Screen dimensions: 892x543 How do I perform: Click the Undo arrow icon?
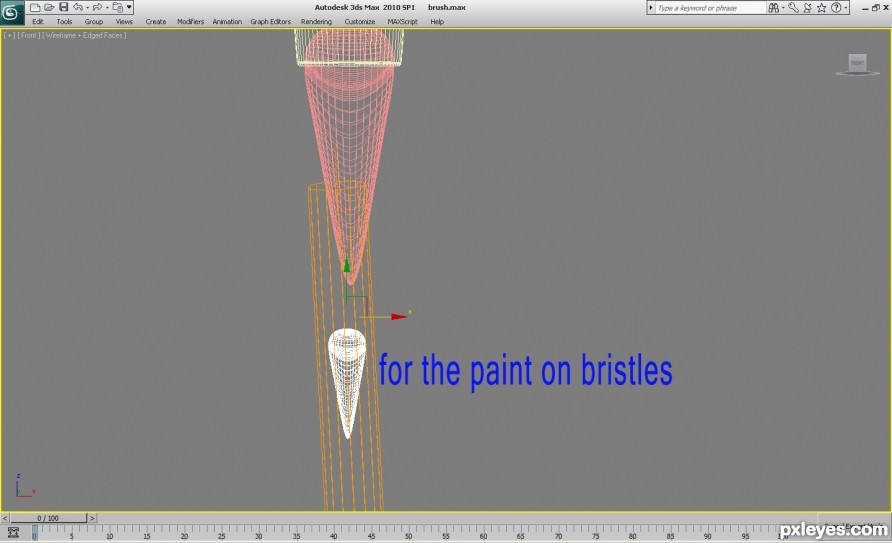(x=78, y=7)
